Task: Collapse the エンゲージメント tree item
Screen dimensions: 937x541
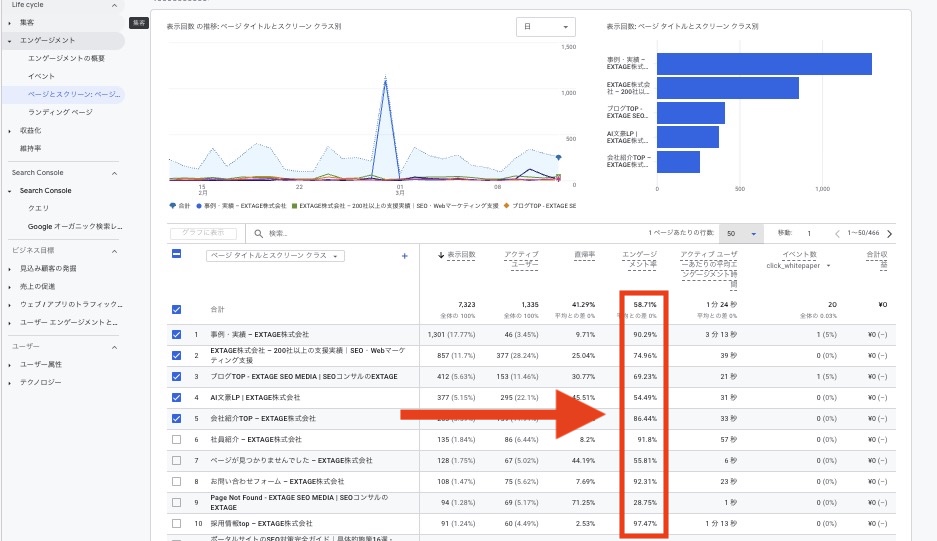Action: point(10,41)
